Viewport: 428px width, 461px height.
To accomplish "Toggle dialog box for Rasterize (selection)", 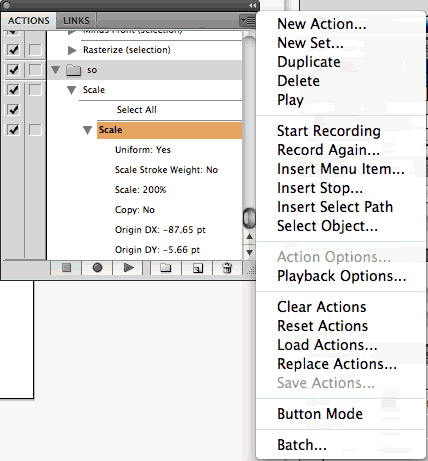I will point(35,50).
